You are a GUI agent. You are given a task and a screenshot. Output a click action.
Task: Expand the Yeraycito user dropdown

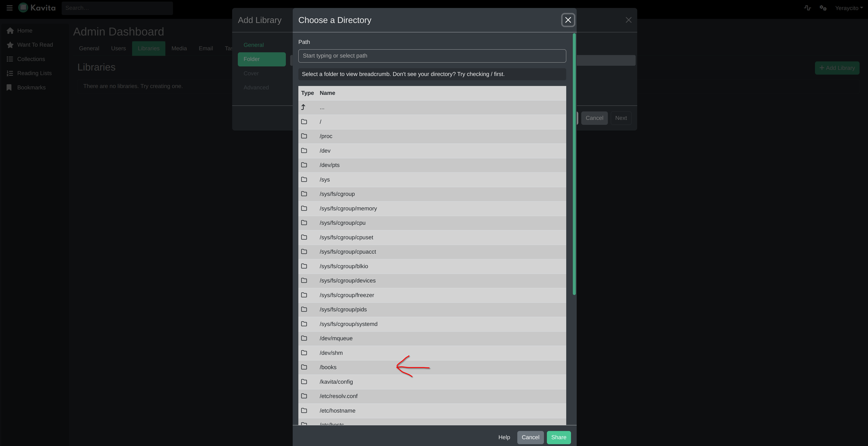tap(848, 8)
